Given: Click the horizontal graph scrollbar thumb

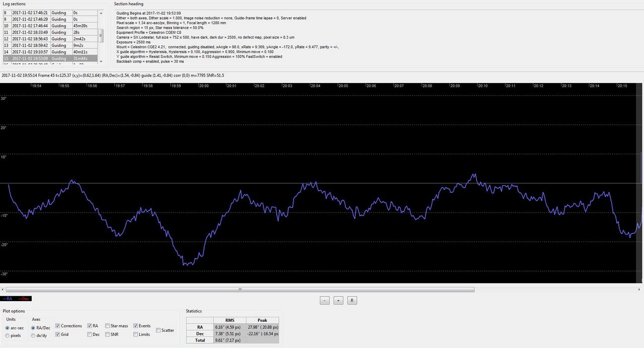Looking at the screenshot, I should coord(240,290).
